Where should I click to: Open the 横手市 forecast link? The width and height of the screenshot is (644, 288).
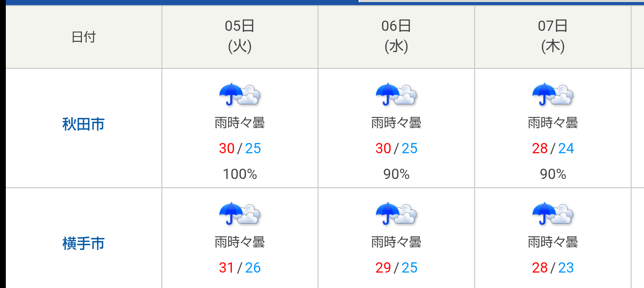(83, 243)
